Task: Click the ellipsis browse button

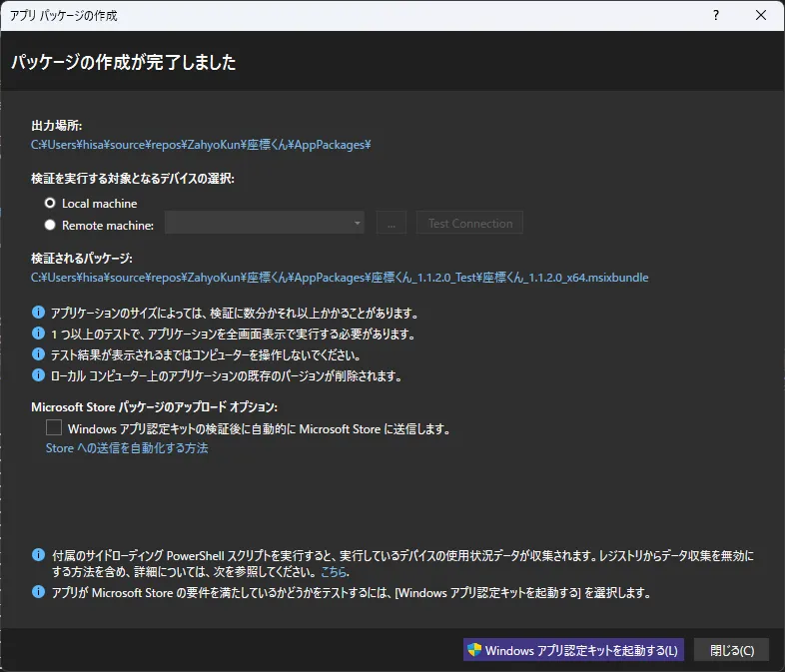Action: 391,223
